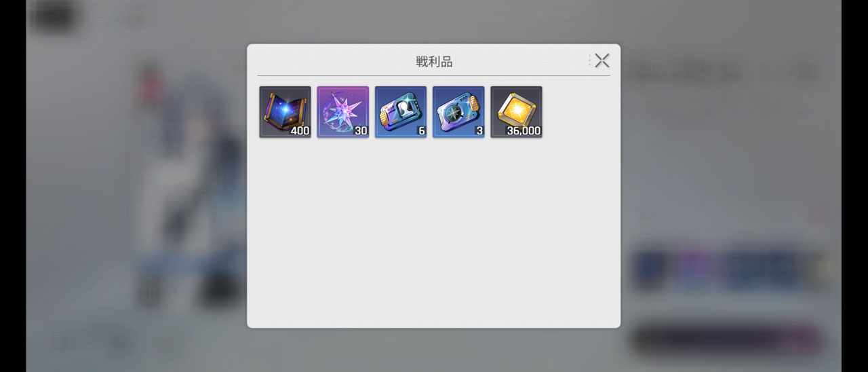Tap the blurred back button top-left
This screenshot has width=868, height=372.
53,15
